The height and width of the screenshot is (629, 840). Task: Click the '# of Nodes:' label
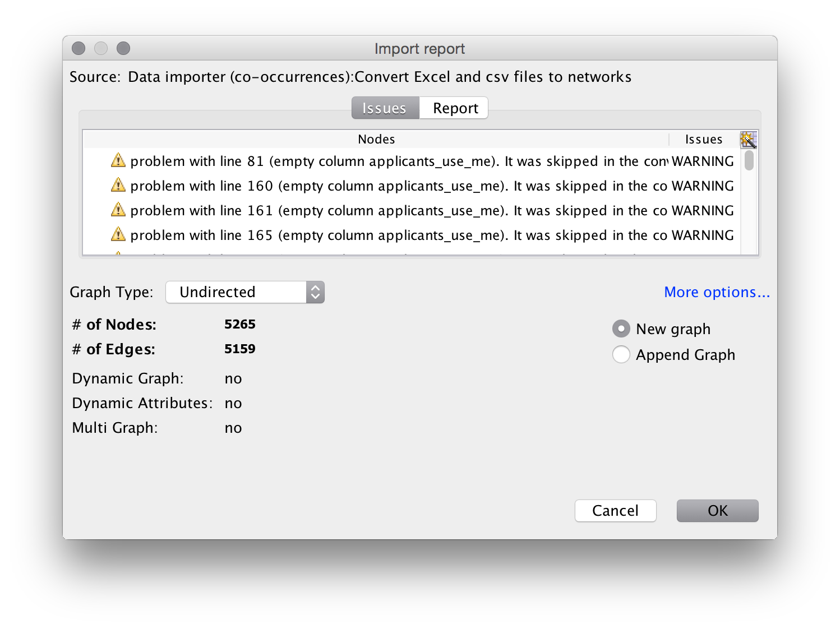114,325
